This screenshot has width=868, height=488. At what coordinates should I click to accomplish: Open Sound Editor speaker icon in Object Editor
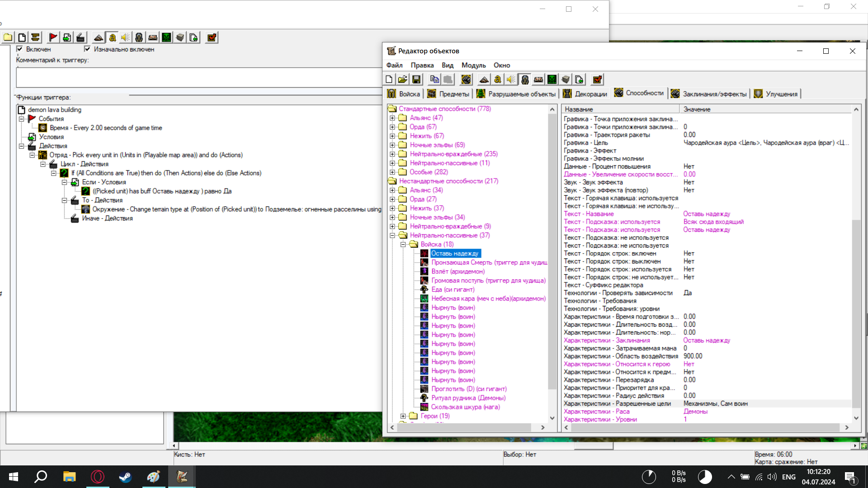[x=511, y=80]
